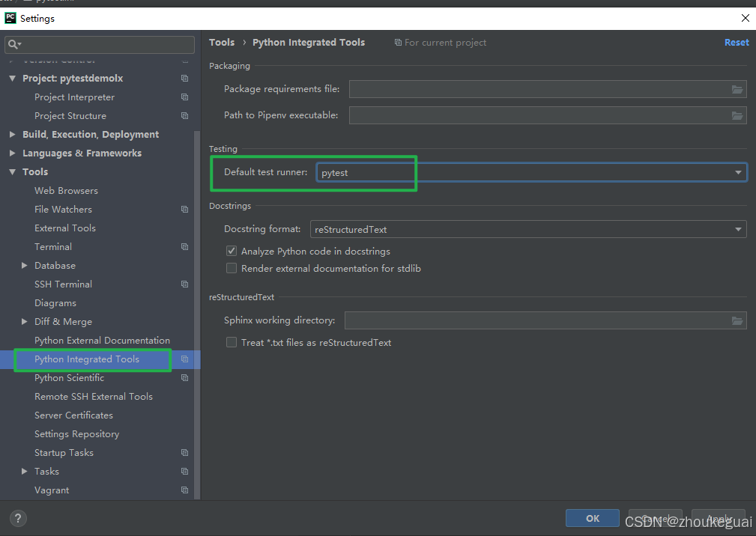Click project-level icon beside Project Interpreter
Screen dimensions: 756x536
click(184, 97)
